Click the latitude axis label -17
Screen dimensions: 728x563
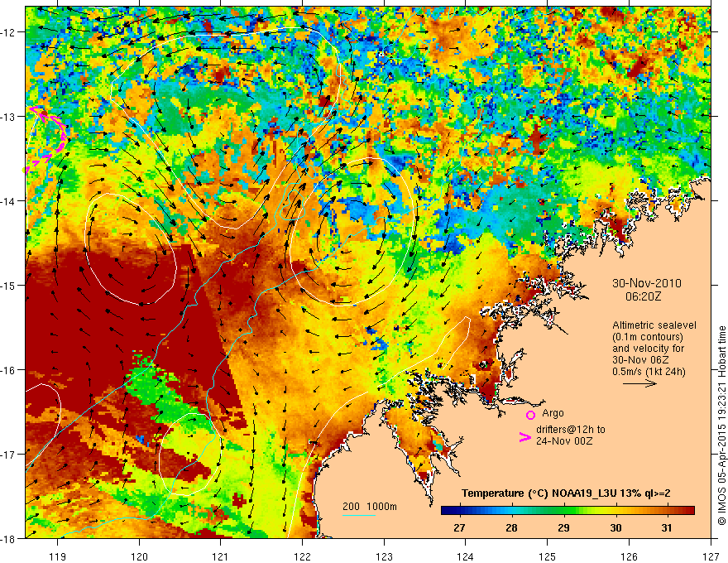coord(8,455)
